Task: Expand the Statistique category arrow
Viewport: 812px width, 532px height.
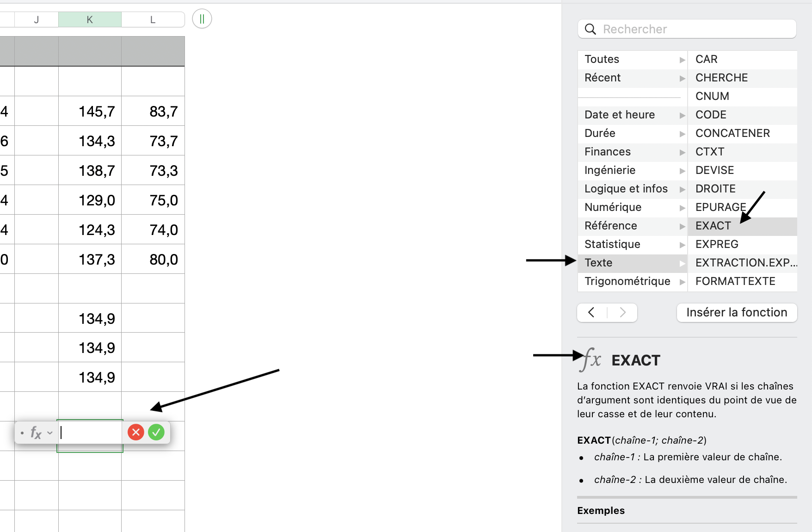Action: 682,245
